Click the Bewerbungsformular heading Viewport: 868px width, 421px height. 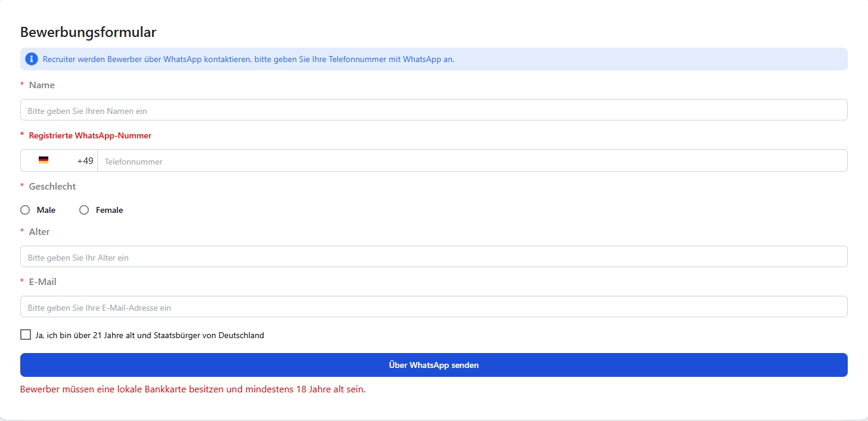pyautogui.click(x=88, y=32)
